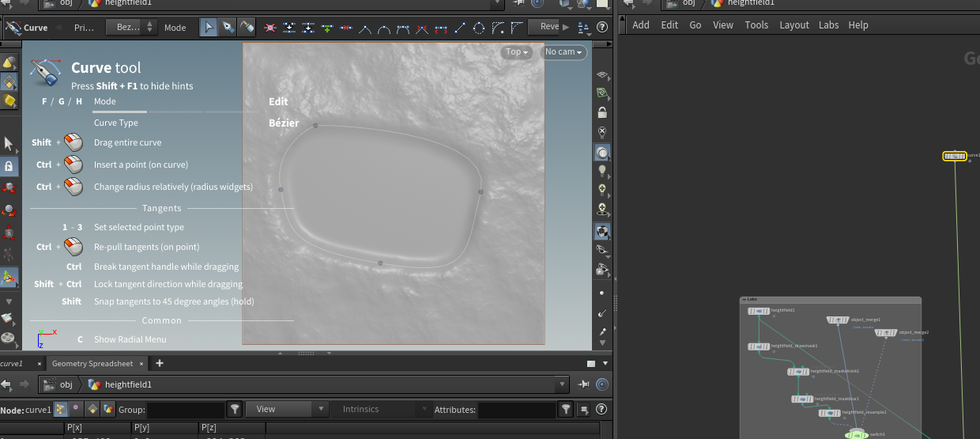Screen dimensions: 980x439
Task: Open the No cam camera dropdown
Action: 563,52
